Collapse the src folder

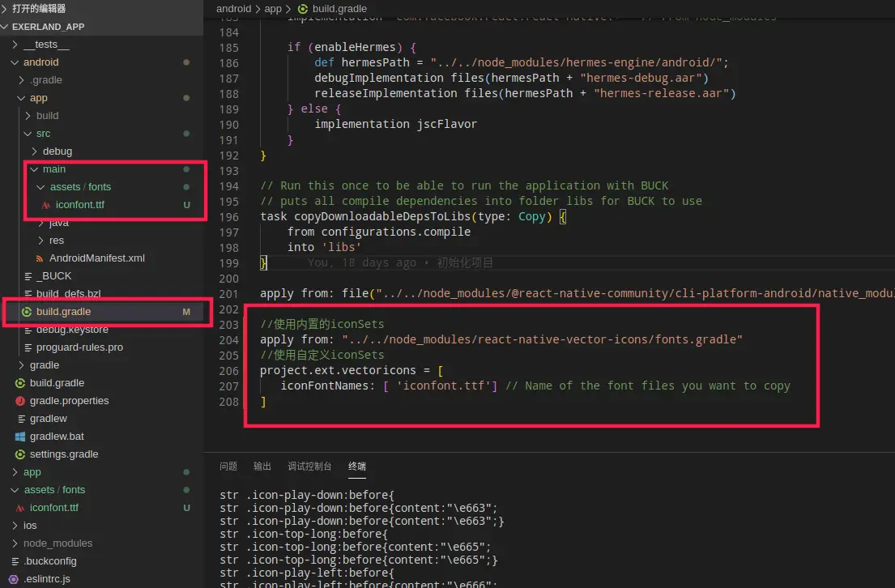point(43,134)
